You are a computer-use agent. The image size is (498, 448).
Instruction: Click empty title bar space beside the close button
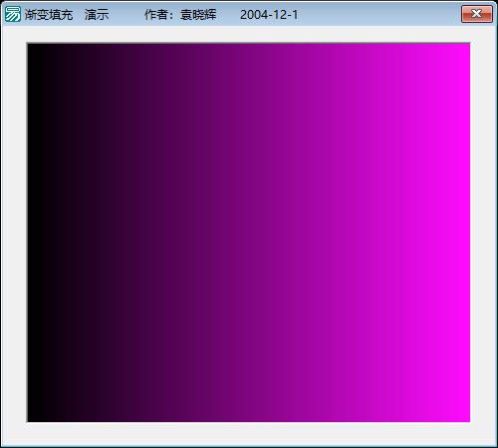(381, 14)
